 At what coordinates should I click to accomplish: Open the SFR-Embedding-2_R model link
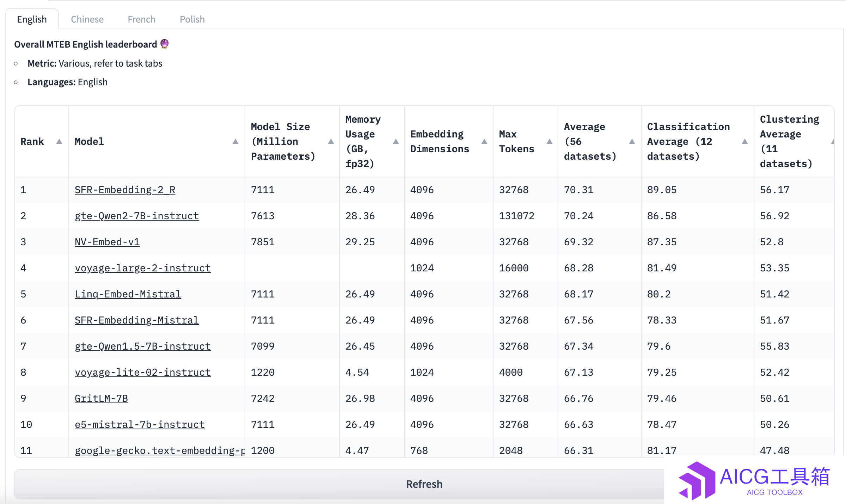coord(125,190)
